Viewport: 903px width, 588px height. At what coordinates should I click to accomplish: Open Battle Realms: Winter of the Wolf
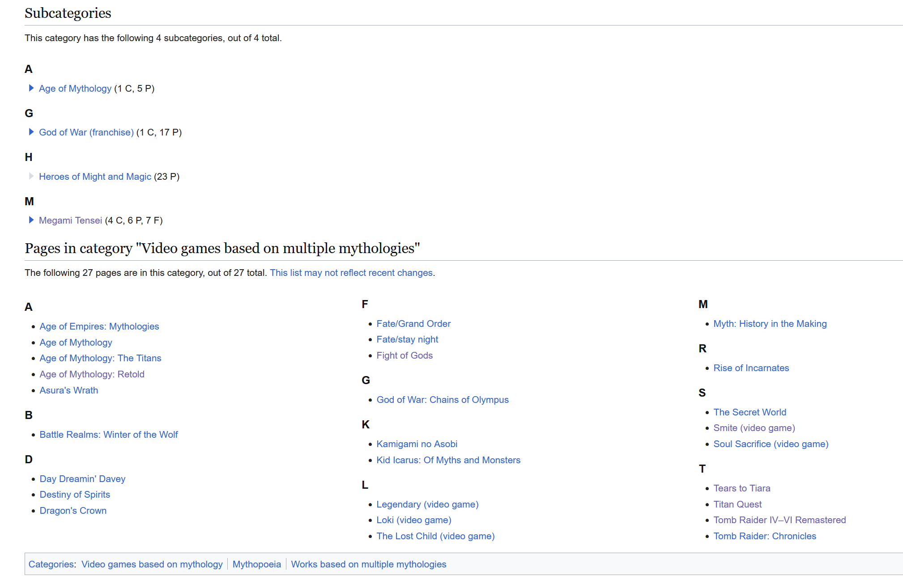pos(108,435)
